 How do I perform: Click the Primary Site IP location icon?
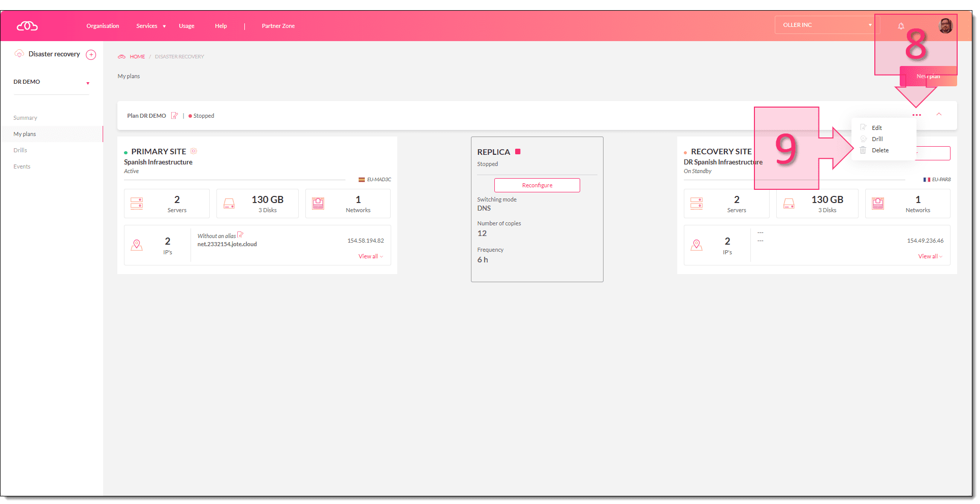coord(137,245)
